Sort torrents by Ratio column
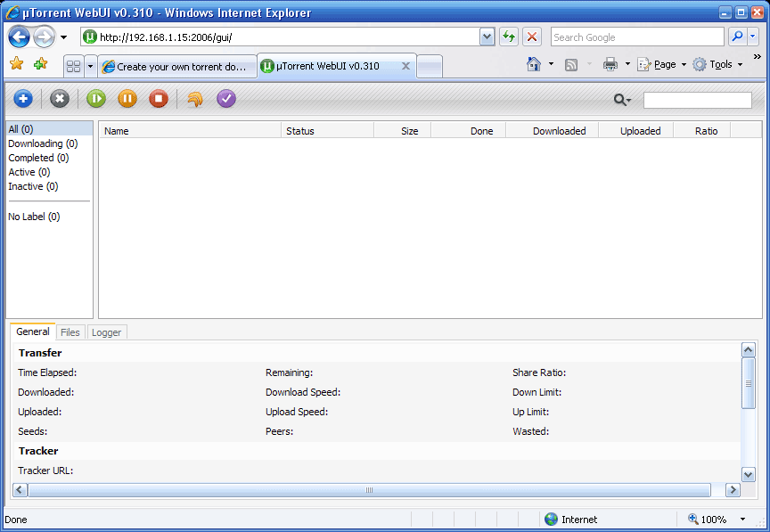The width and height of the screenshot is (770, 532). pyautogui.click(x=702, y=131)
